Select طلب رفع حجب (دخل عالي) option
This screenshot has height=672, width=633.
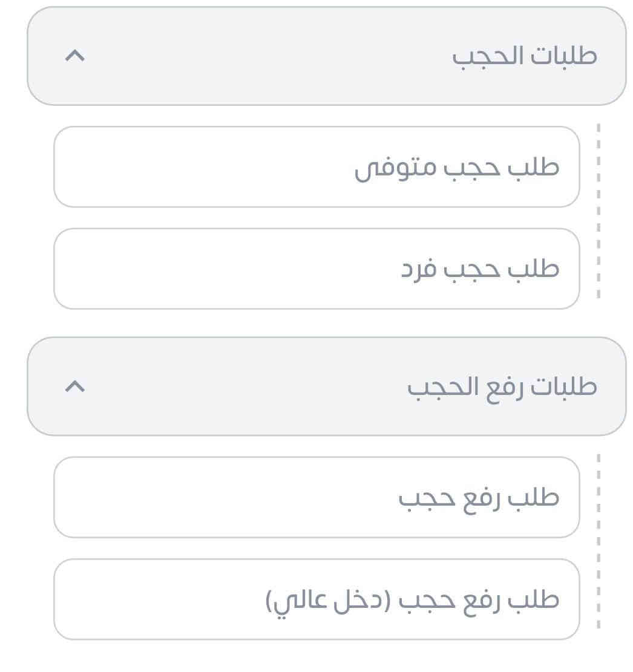tap(316, 599)
